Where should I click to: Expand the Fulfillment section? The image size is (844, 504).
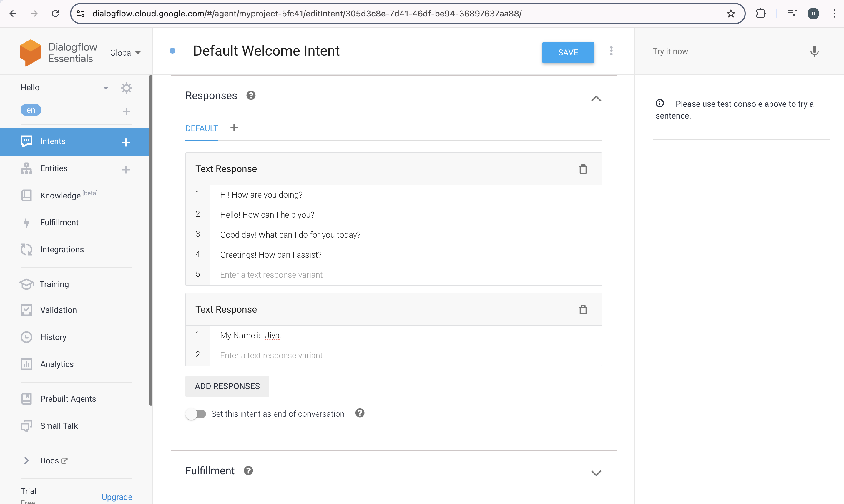coord(596,473)
